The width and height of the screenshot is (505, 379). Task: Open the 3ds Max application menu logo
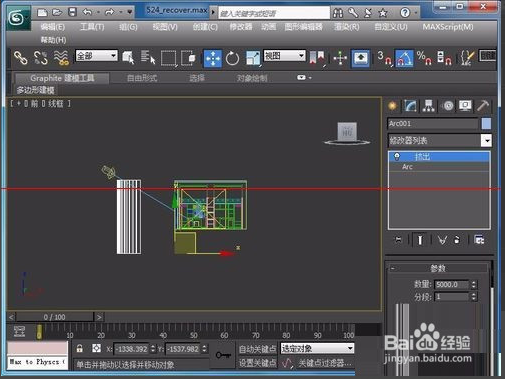point(17,18)
